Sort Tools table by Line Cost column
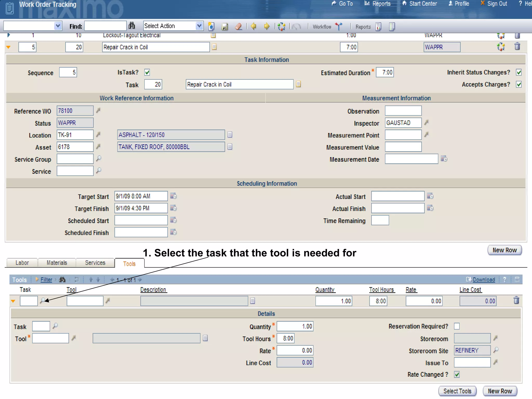Image resolution: width=532 pixels, height=399 pixels. 470,289
